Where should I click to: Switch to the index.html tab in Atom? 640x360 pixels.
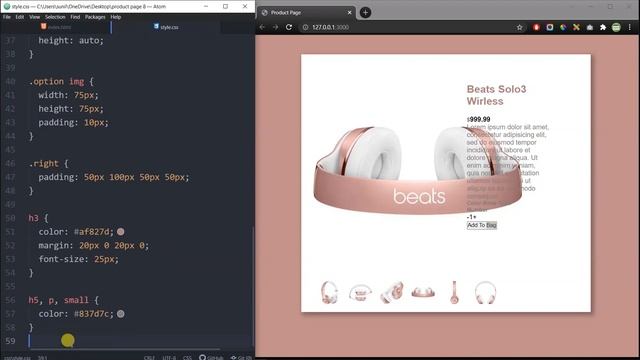point(56,27)
